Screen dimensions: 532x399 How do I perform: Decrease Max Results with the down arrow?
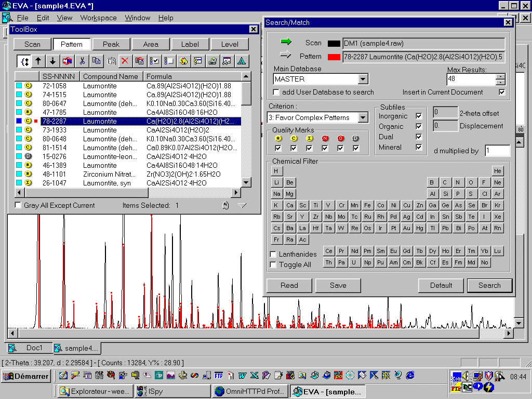tap(500, 82)
